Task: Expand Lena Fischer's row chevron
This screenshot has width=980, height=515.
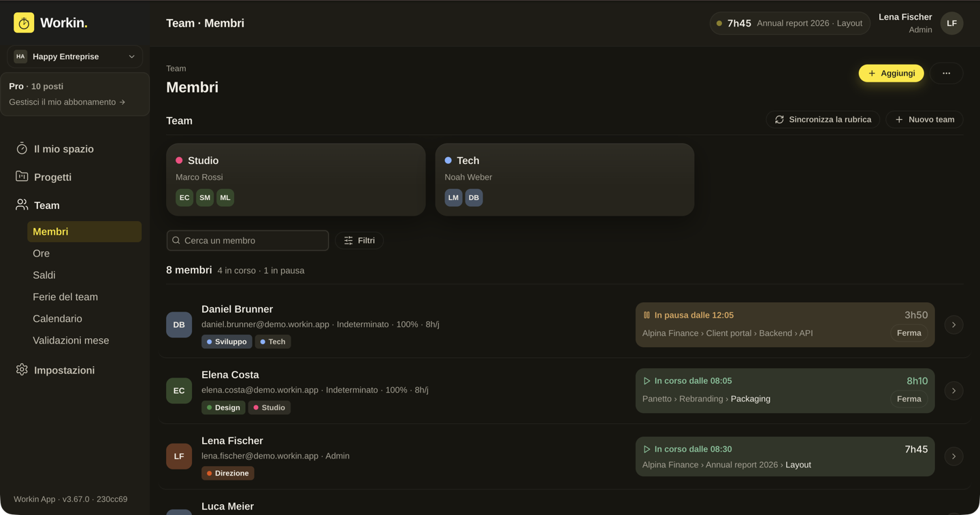Action: (953, 456)
